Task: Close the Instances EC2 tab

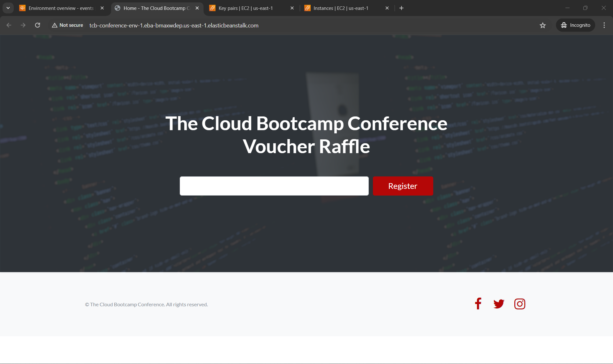Action: pos(387,8)
